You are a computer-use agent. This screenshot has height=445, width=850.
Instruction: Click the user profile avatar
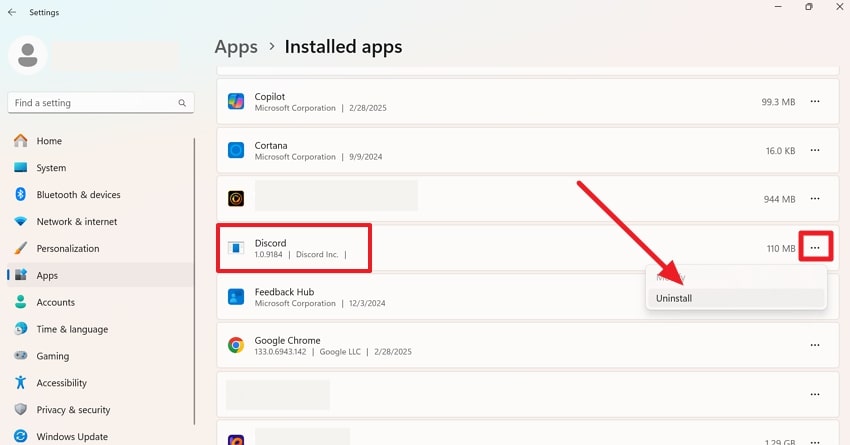pyautogui.click(x=28, y=55)
